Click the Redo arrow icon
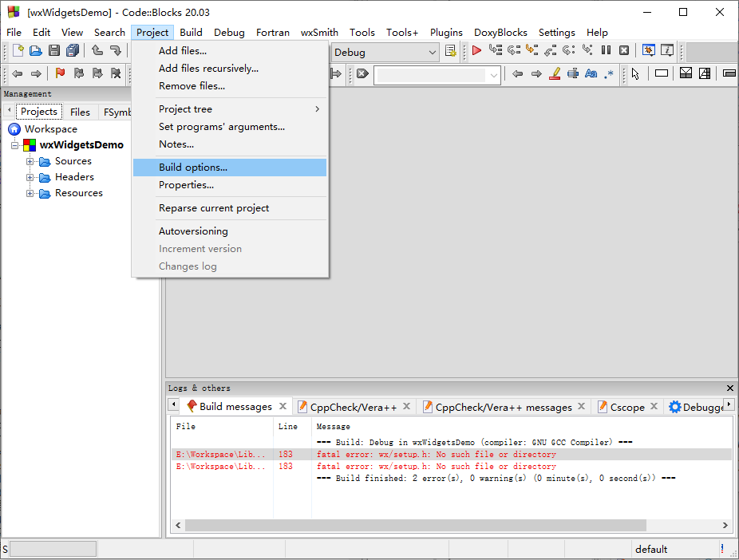Image resolution: width=739 pixels, height=560 pixels. (116, 50)
